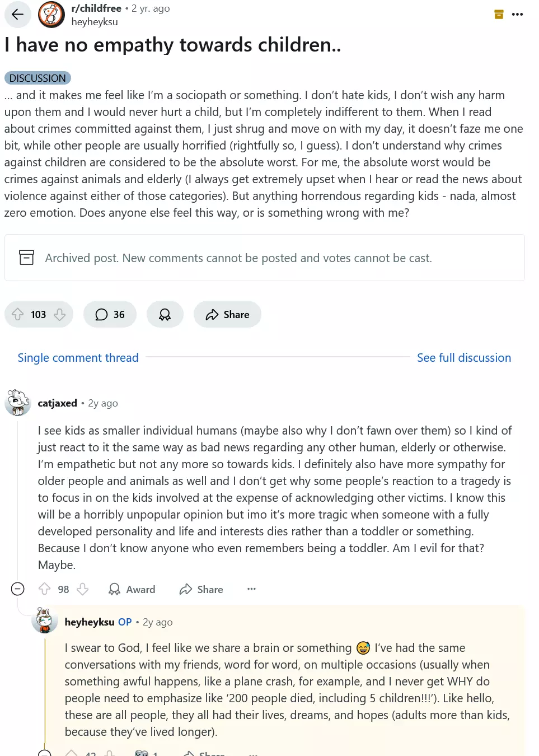
Task: Upvote the main post
Action: [x=18, y=314]
